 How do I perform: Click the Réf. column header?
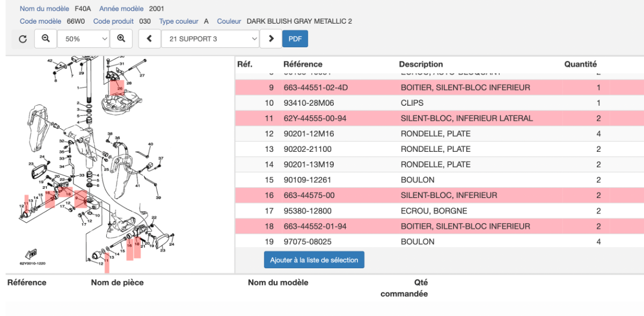tap(245, 64)
